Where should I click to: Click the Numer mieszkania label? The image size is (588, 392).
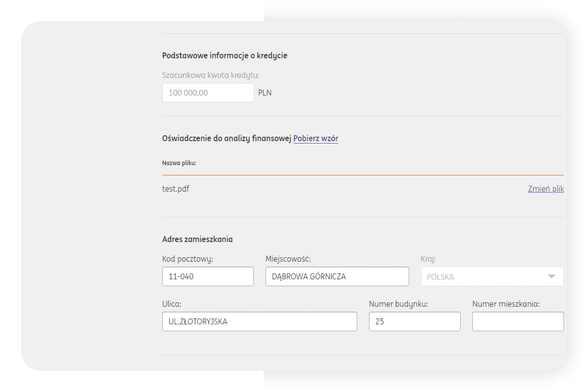(x=506, y=304)
